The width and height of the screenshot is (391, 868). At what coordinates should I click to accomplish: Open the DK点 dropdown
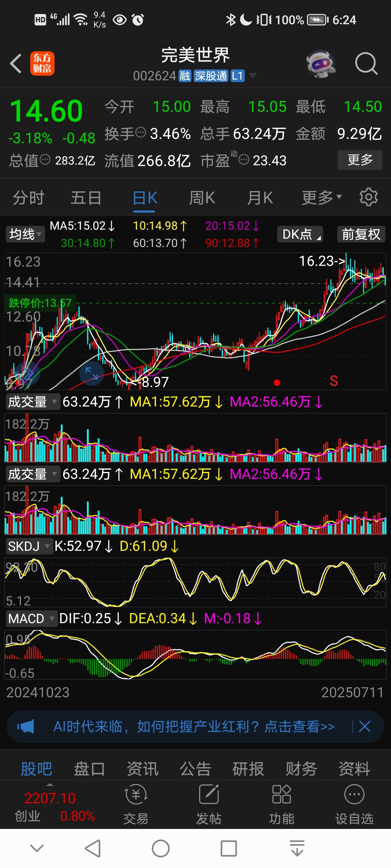coord(300,234)
